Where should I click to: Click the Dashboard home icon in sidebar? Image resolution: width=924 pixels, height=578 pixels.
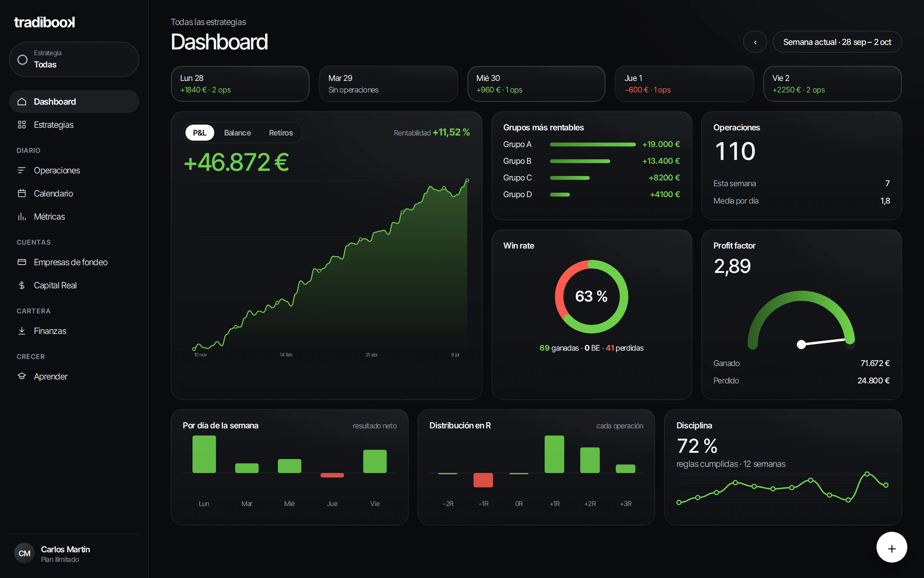[x=22, y=101]
